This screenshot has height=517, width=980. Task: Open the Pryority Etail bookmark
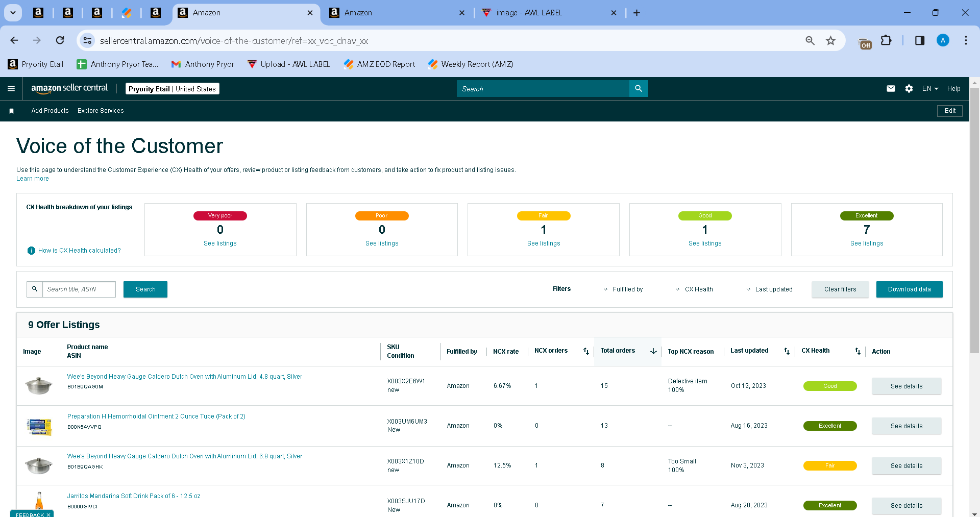coord(36,64)
